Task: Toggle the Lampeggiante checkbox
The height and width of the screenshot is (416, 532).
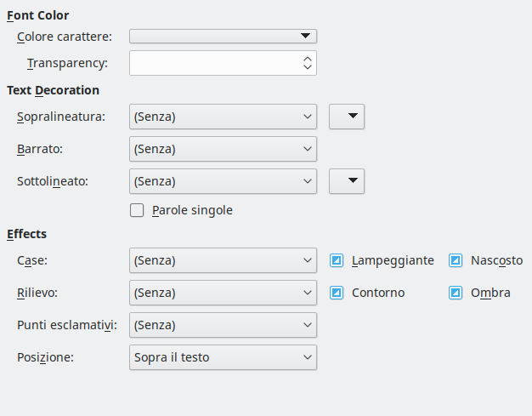Action: (x=337, y=260)
